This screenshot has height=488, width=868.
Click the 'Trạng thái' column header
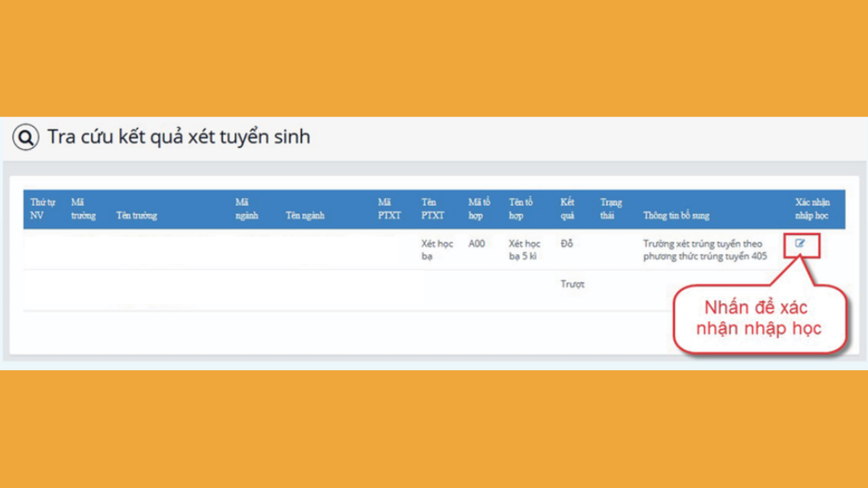611,209
